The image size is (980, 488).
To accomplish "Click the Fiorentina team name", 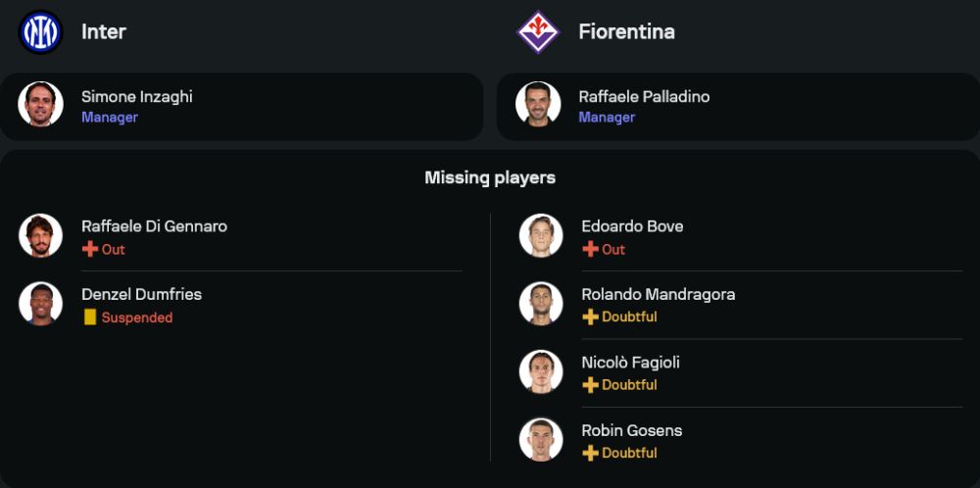I will 626,31.
